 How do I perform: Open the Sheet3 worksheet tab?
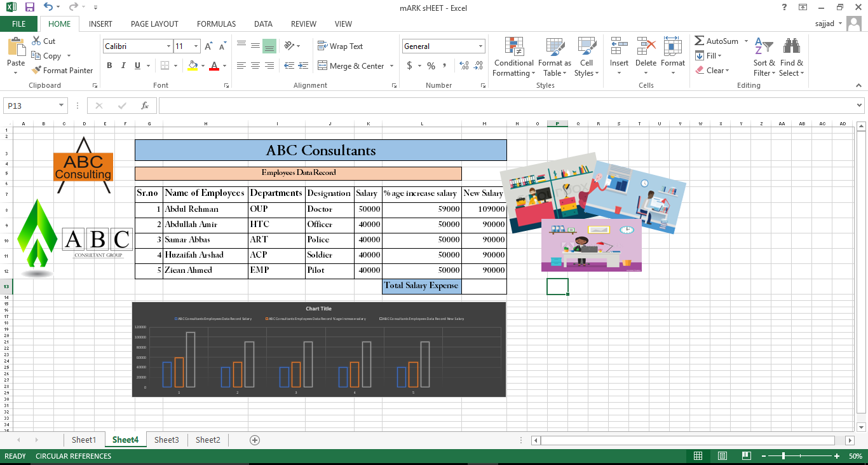pyautogui.click(x=166, y=440)
